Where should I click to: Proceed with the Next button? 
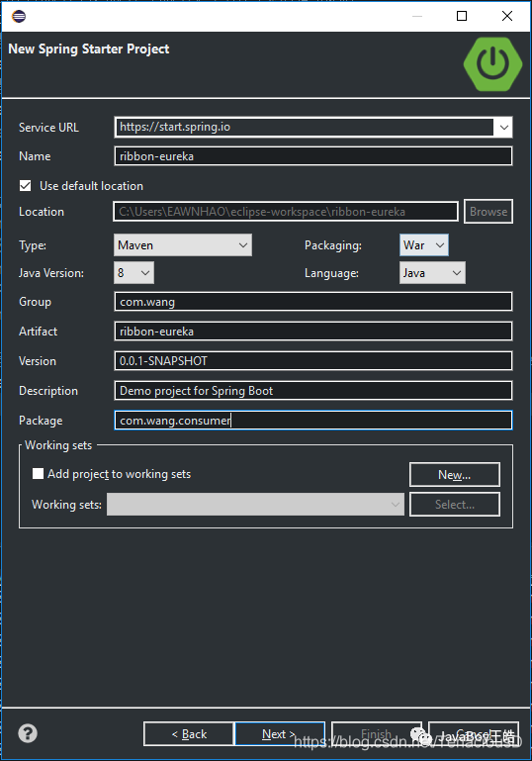pos(279,734)
